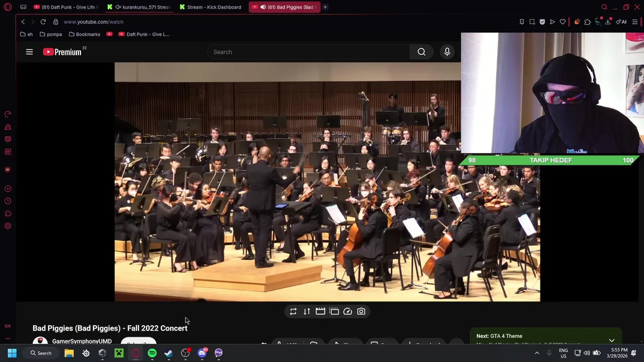The image size is (644, 362).
Task: Expand the 'Next: GTA 4 Theme' playlist panel
Action: click(x=612, y=340)
